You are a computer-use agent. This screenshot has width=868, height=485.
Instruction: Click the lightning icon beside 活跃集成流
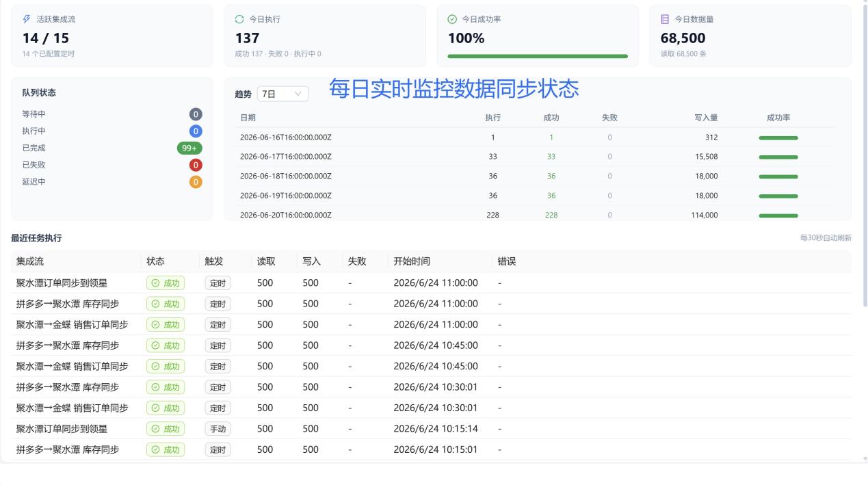[x=27, y=19]
